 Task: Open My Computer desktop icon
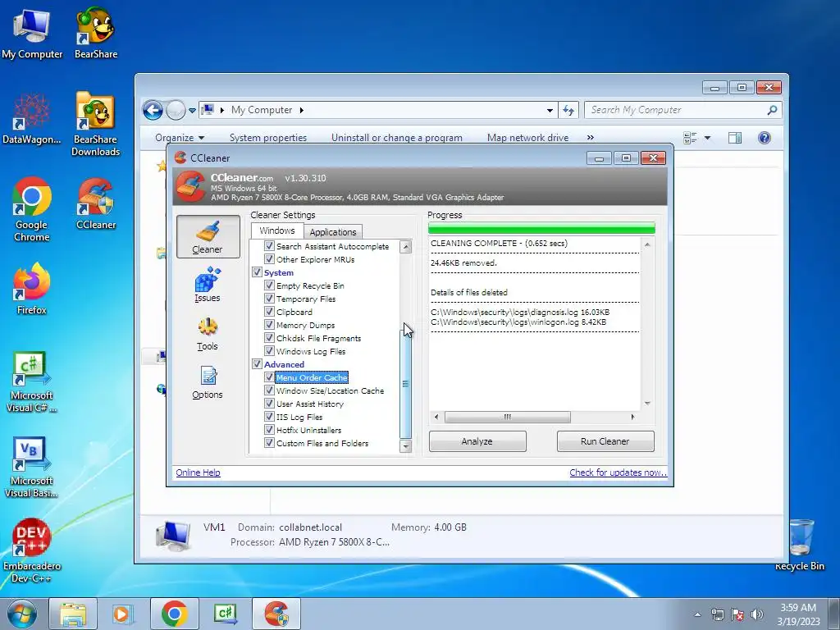[x=32, y=34]
